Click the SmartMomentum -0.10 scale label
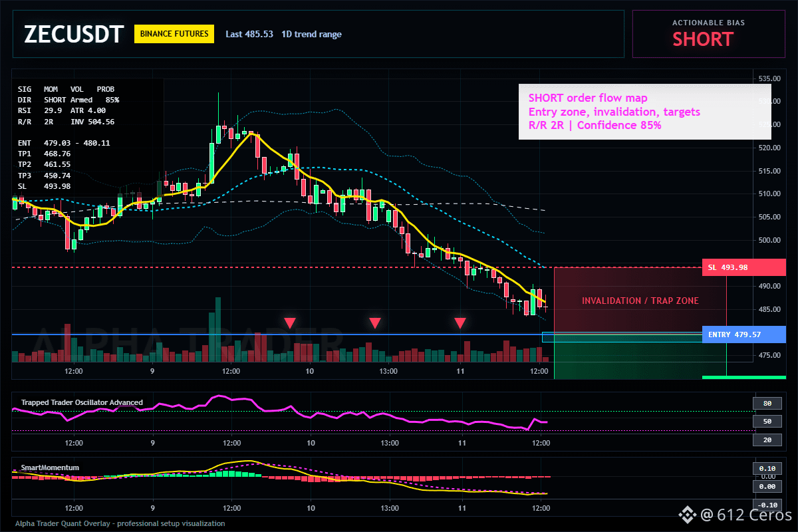The height and width of the screenshot is (532, 798). pos(767,505)
